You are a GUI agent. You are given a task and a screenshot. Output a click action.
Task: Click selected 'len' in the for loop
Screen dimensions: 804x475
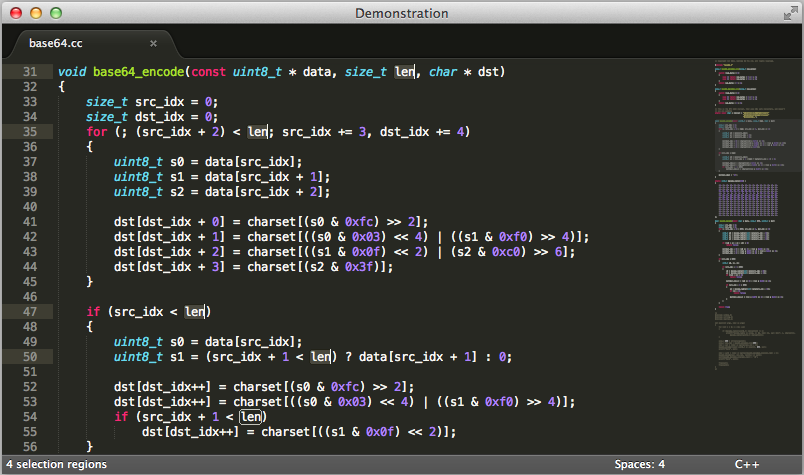coord(257,132)
